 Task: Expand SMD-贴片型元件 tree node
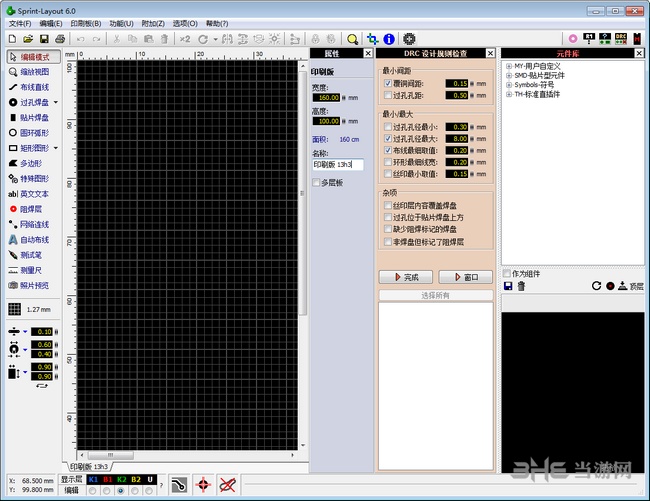509,76
